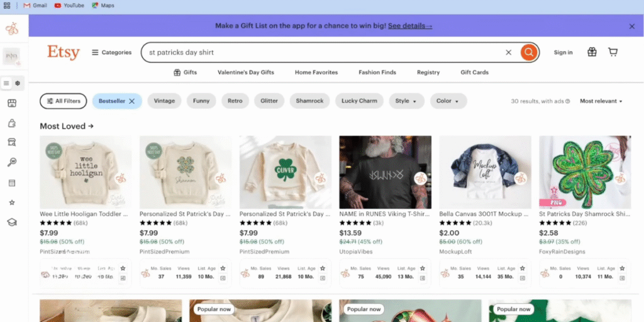
Task: Go to Fashion Finds
Action: pos(377,73)
